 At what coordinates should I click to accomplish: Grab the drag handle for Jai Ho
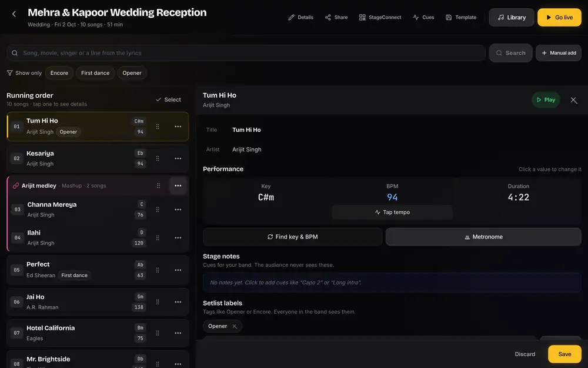coord(158,302)
